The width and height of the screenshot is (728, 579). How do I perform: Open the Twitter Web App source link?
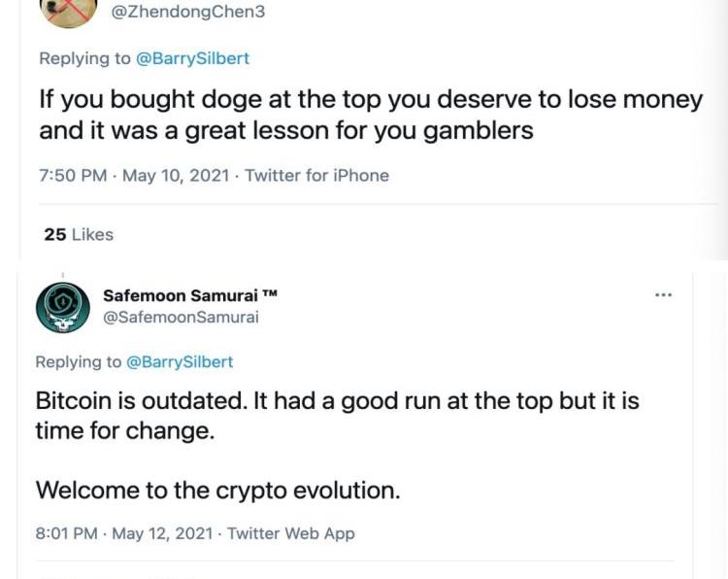point(290,533)
